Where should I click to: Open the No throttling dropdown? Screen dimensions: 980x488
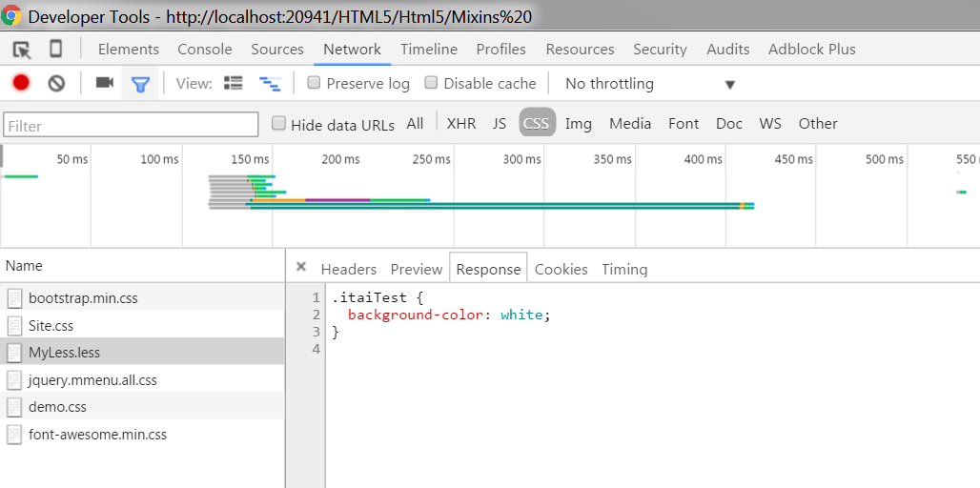pos(648,84)
